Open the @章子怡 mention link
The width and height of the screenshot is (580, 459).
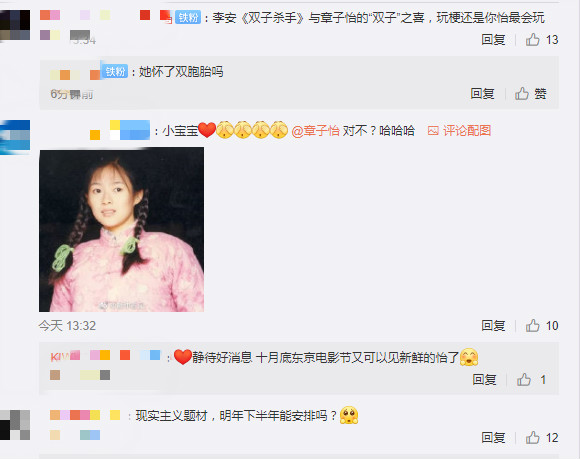316,131
